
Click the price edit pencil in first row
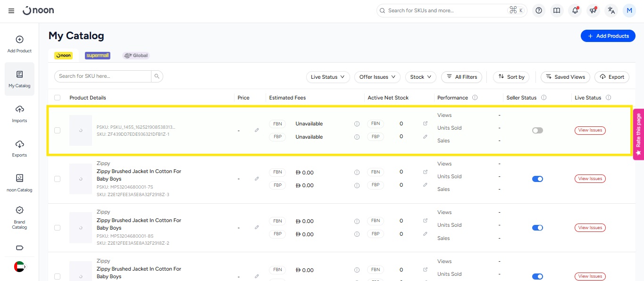coord(257,130)
